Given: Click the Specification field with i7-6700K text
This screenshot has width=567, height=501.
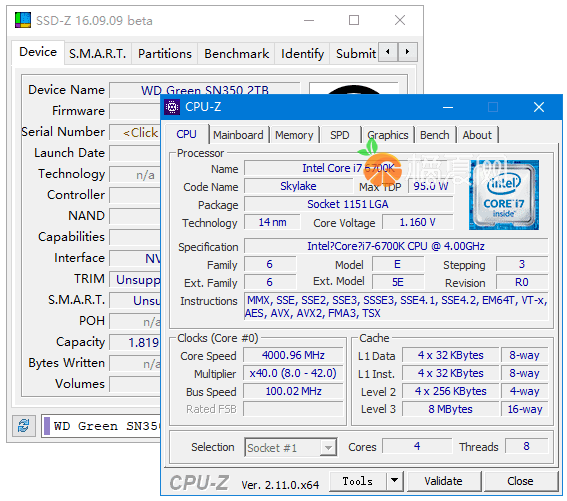Looking at the screenshot, I should pos(396,246).
